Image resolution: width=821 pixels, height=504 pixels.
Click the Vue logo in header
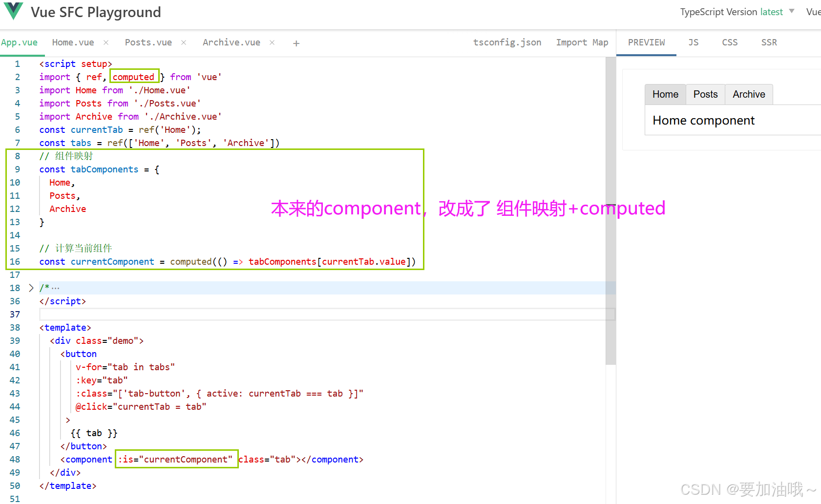13,11
